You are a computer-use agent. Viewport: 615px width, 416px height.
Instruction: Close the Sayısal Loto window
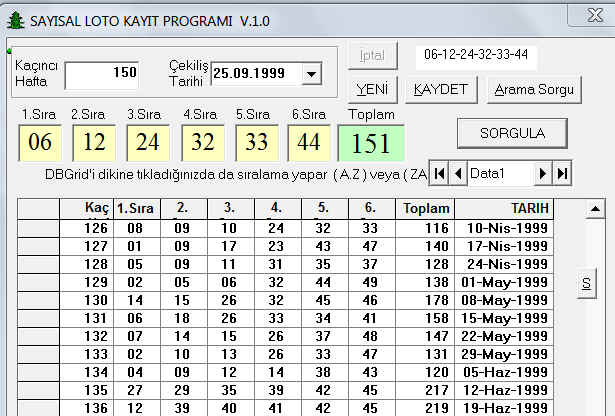click(593, 16)
